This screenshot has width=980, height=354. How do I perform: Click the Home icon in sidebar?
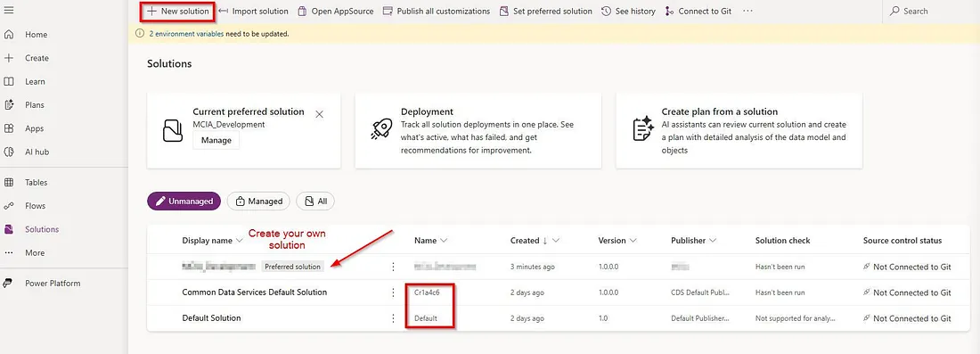[9, 35]
